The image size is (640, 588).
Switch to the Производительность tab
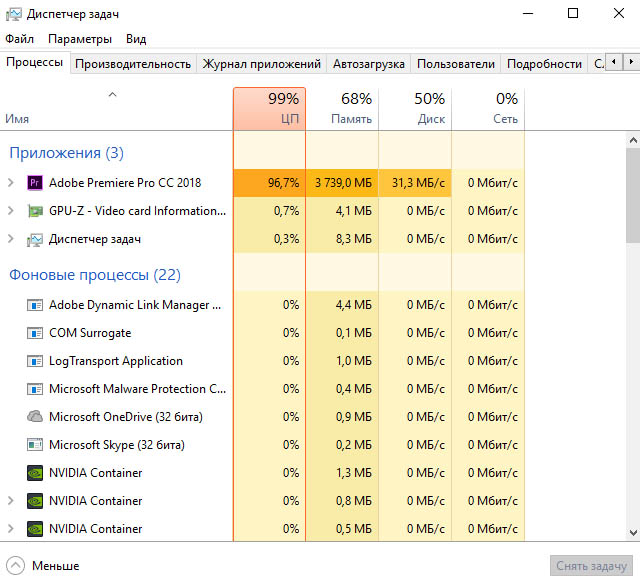[x=133, y=64]
